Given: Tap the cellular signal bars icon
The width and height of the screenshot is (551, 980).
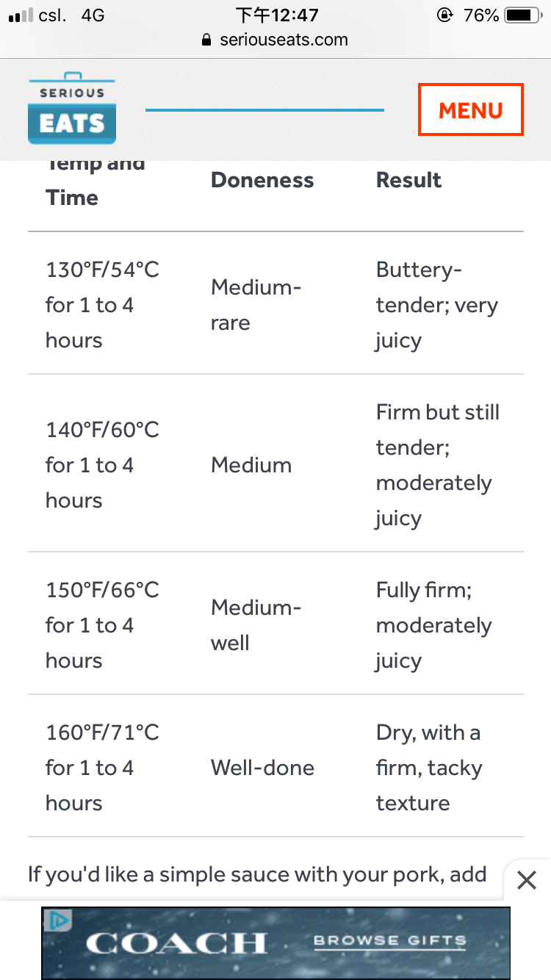Looking at the screenshot, I should (21, 15).
